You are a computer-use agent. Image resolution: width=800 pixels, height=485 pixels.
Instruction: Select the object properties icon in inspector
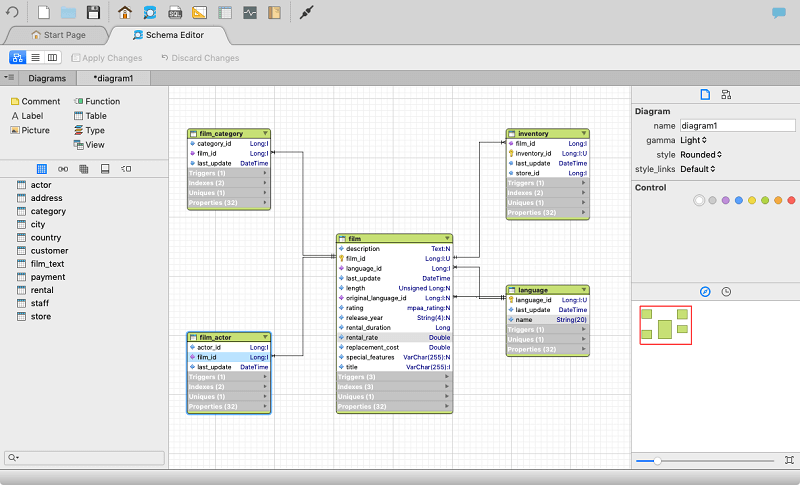point(726,94)
